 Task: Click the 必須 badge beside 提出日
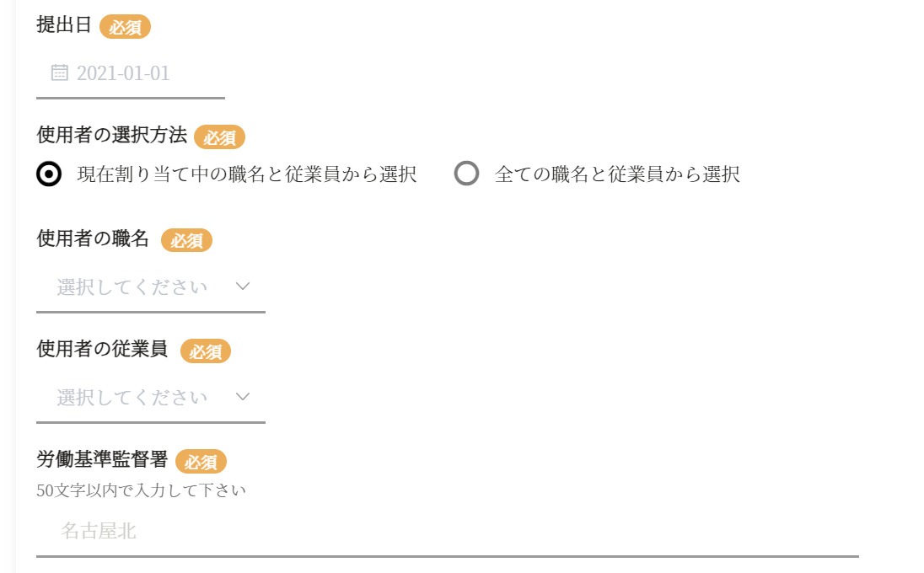(x=125, y=27)
